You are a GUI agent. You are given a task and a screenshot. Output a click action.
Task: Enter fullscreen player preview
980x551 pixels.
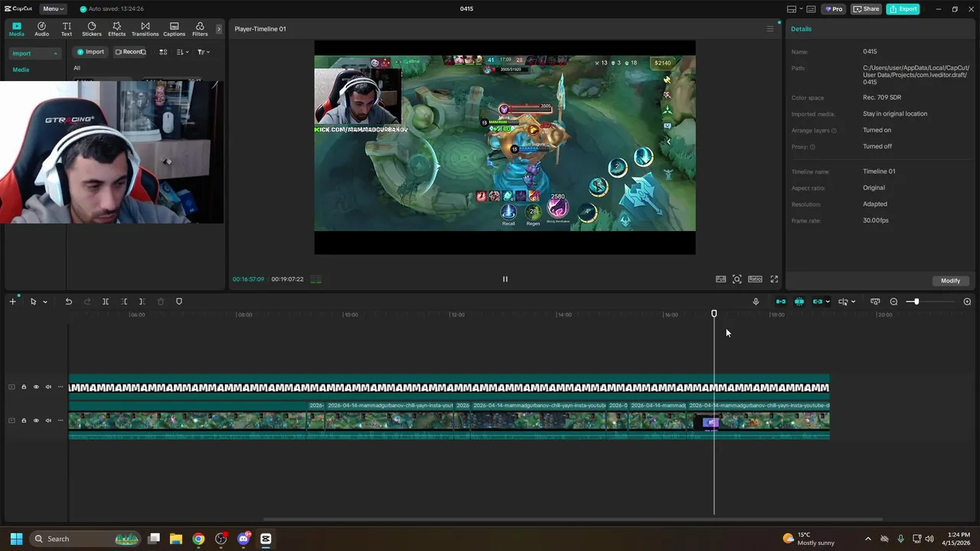pyautogui.click(x=774, y=279)
